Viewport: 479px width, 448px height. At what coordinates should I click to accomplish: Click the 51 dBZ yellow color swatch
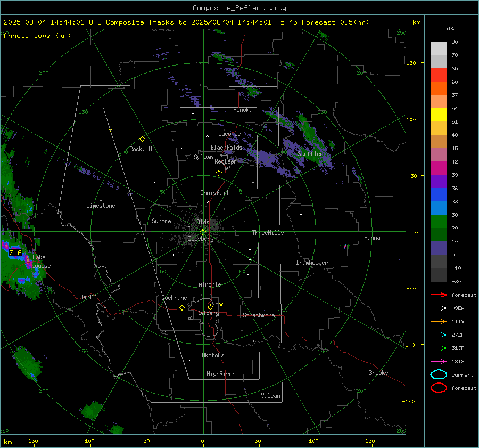click(439, 115)
